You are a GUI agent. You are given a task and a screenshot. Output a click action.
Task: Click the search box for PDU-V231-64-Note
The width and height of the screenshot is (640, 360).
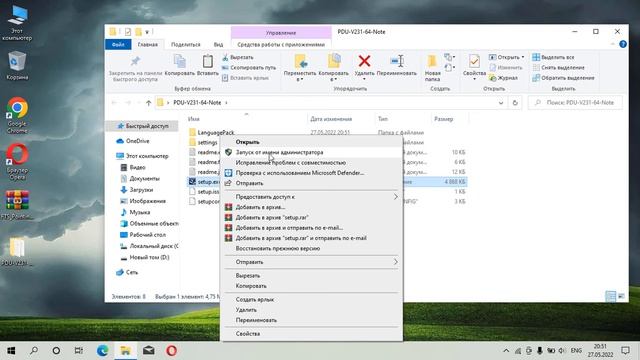pyautogui.click(x=576, y=103)
